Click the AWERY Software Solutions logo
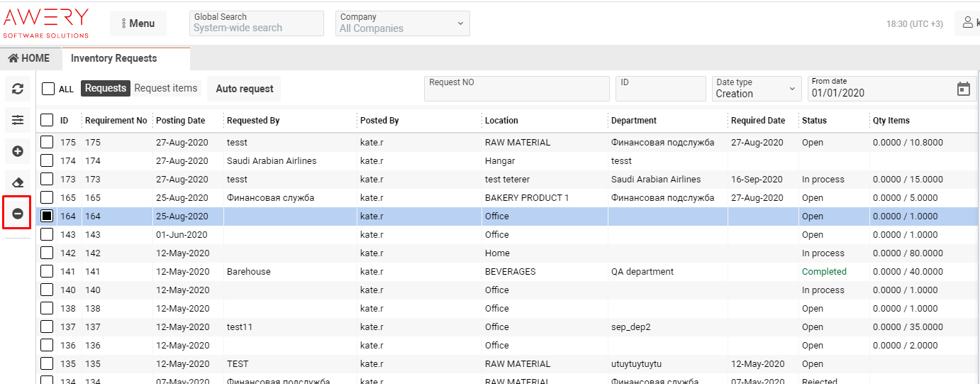980x384 pixels. coord(46,23)
